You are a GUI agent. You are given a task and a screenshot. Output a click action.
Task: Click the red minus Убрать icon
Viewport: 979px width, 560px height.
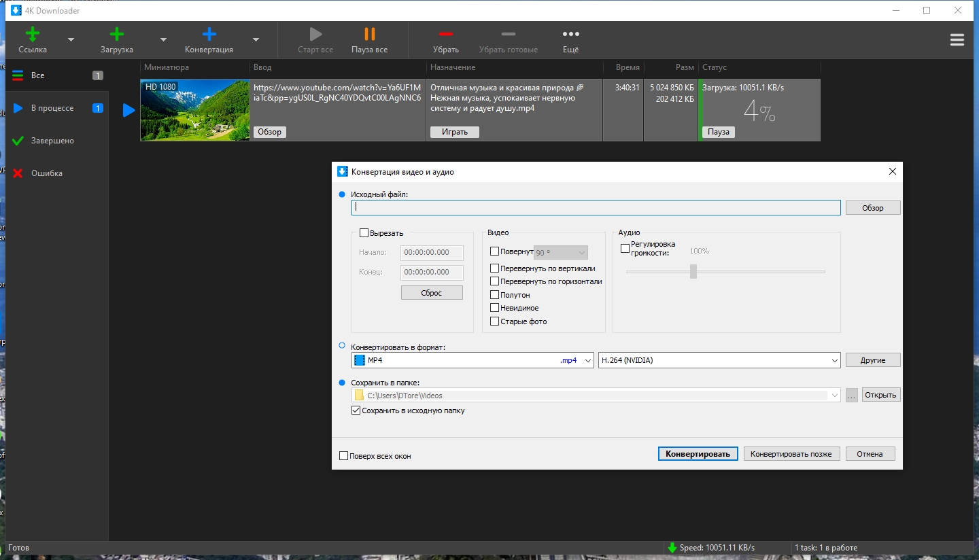(445, 35)
